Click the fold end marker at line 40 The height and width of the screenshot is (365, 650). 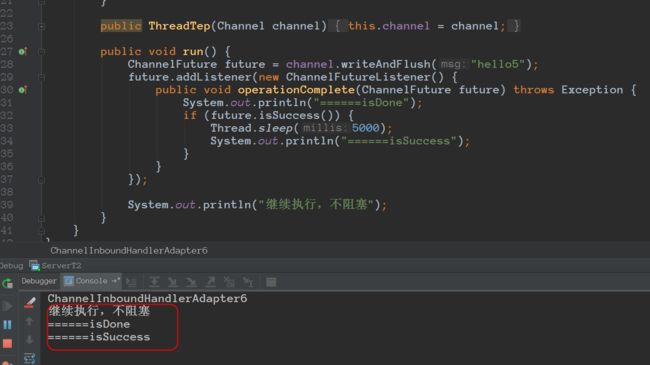[x=41, y=219]
